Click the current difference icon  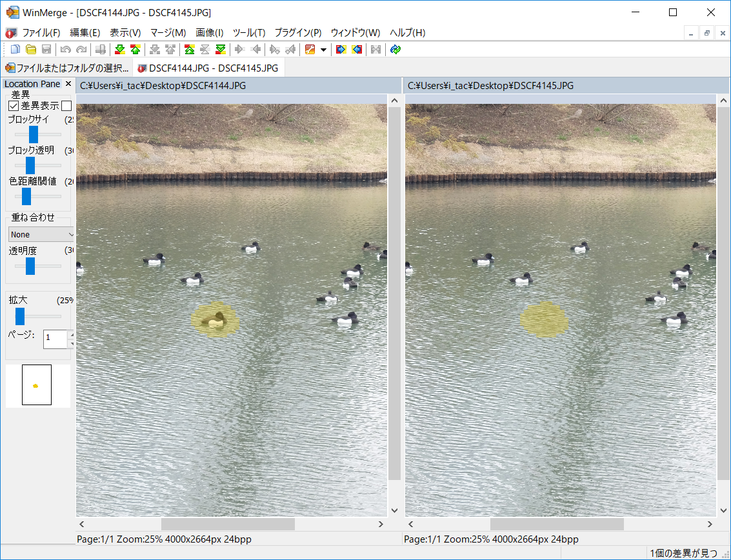pos(205,50)
